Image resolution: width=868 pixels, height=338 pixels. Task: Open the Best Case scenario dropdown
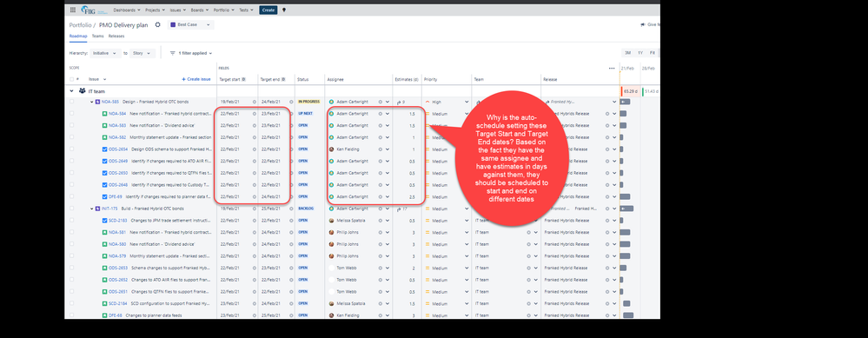click(190, 25)
